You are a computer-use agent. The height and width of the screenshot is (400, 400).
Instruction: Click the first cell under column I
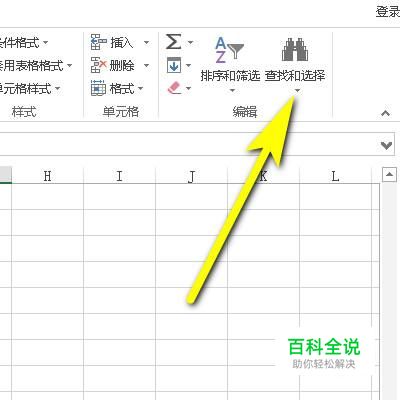coord(119,197)
